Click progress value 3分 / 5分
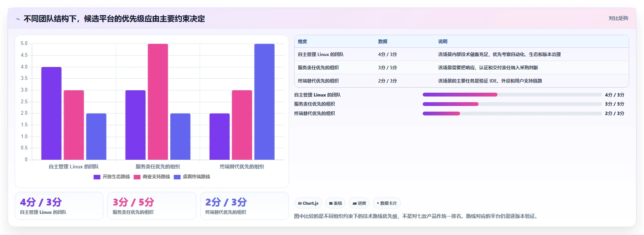 tap(615, 104)
